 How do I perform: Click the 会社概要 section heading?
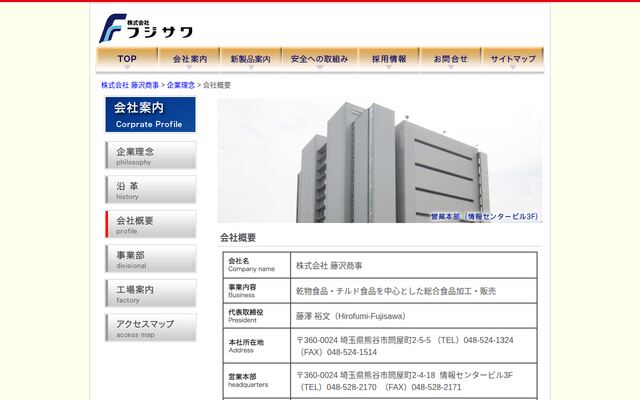tap(238, 238)
